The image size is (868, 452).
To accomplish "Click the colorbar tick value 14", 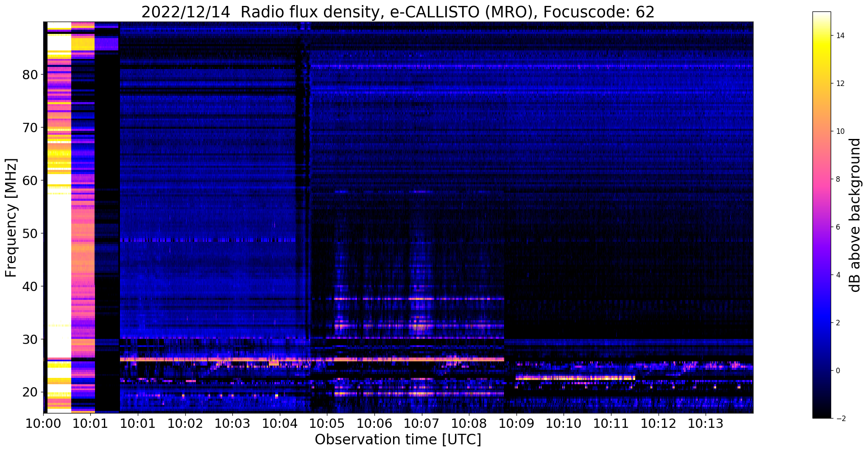I will click(x=840, y=36).
